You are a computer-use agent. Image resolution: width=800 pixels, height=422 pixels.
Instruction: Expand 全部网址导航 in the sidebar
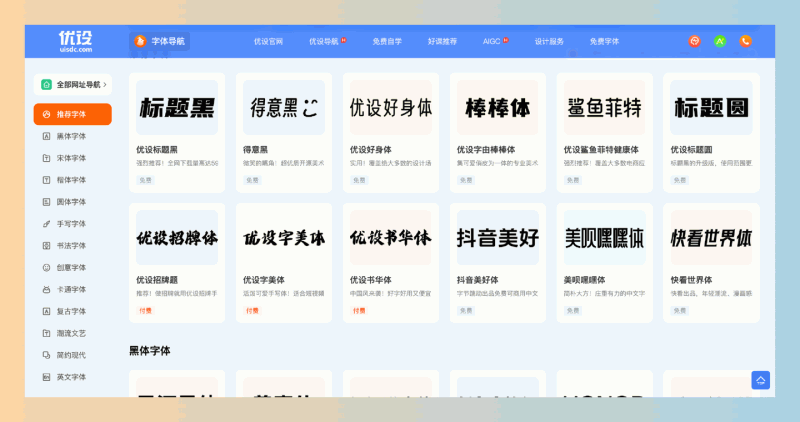point(73,85)
